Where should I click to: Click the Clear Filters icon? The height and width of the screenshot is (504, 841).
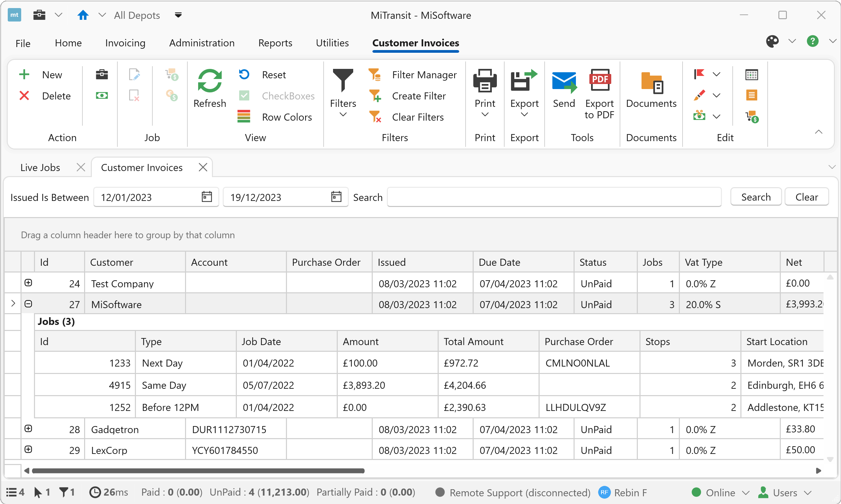tap(375, 117)
